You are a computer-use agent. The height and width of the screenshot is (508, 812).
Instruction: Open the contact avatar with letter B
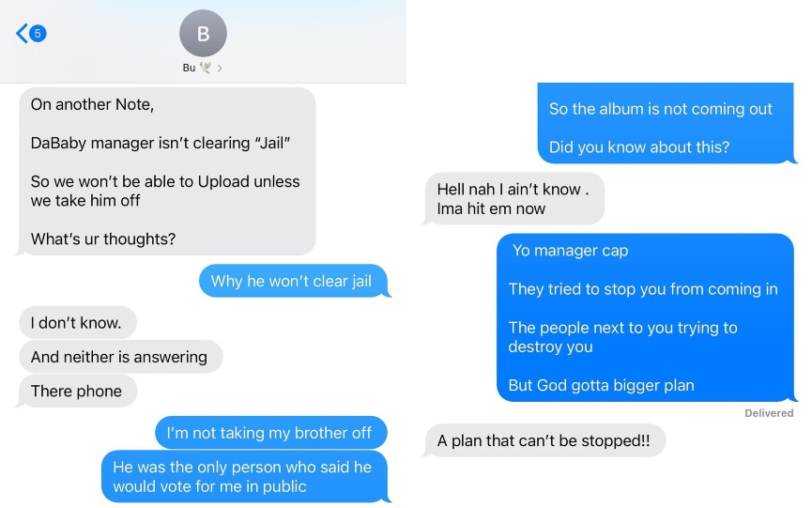203,33
